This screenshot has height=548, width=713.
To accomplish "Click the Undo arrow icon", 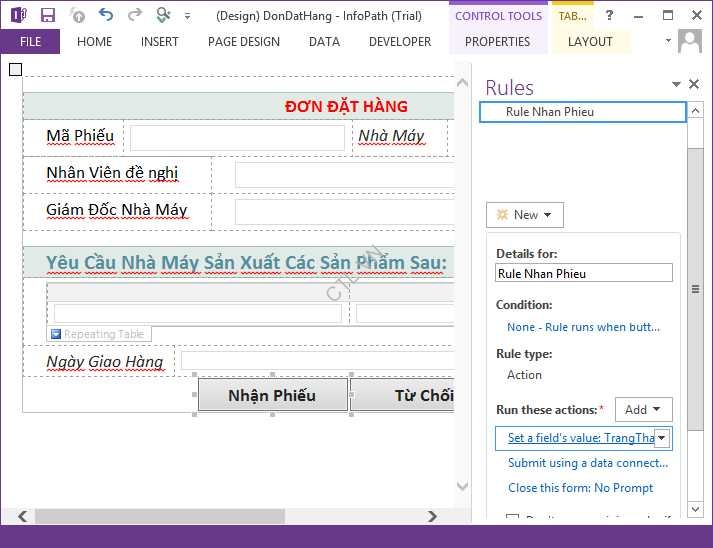I will (x=106, y=15).
